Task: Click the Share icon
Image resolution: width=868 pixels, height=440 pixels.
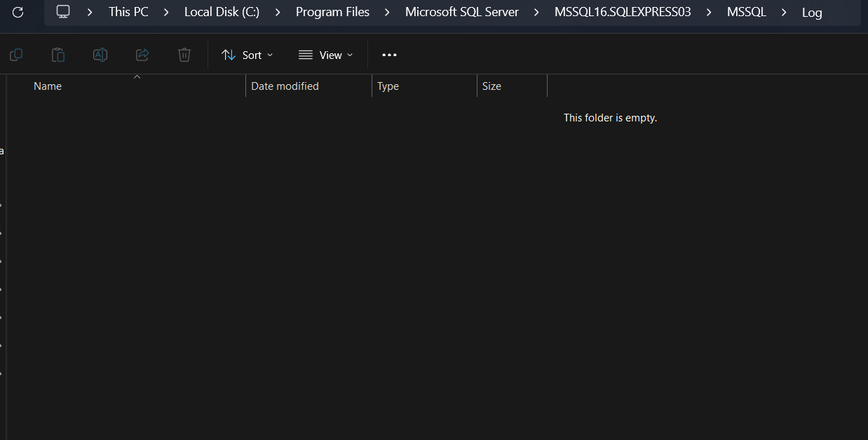Action: (142, 54)
